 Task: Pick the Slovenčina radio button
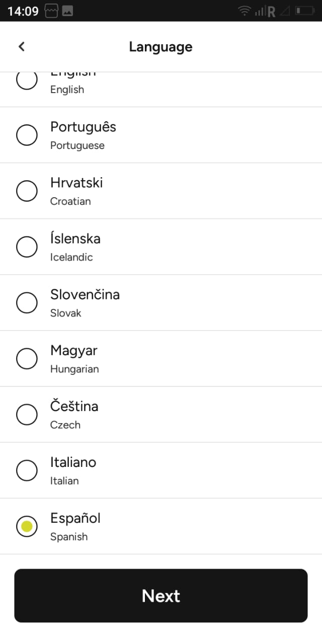(27, 302)
